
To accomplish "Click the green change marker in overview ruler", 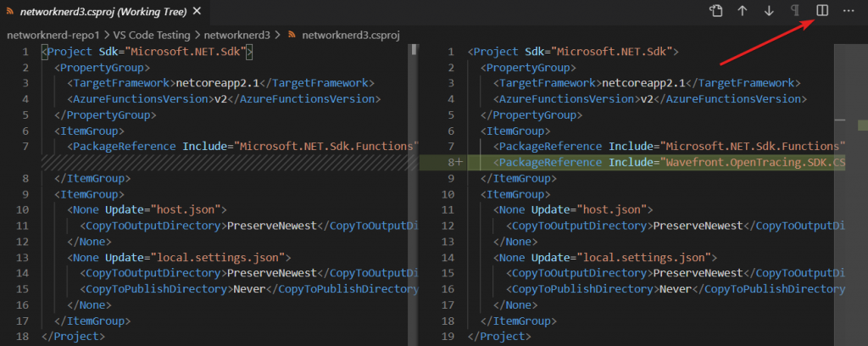I will pos(862,126).
